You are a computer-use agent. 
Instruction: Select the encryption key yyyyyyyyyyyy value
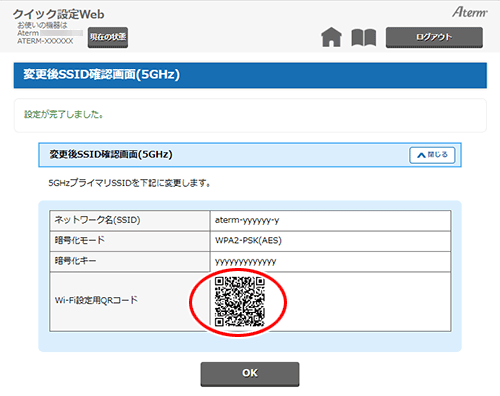pyautogui.click(x=245, y=262)
